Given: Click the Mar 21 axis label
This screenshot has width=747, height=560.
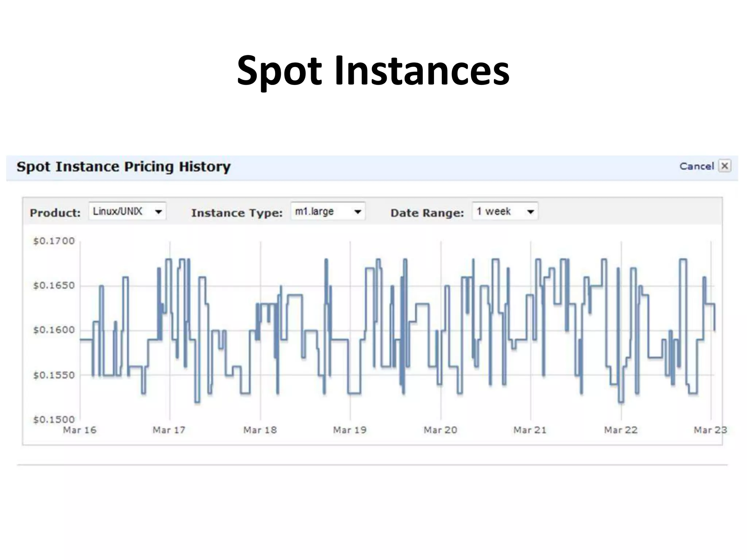Looking at the screenshot, I should 530,430.
